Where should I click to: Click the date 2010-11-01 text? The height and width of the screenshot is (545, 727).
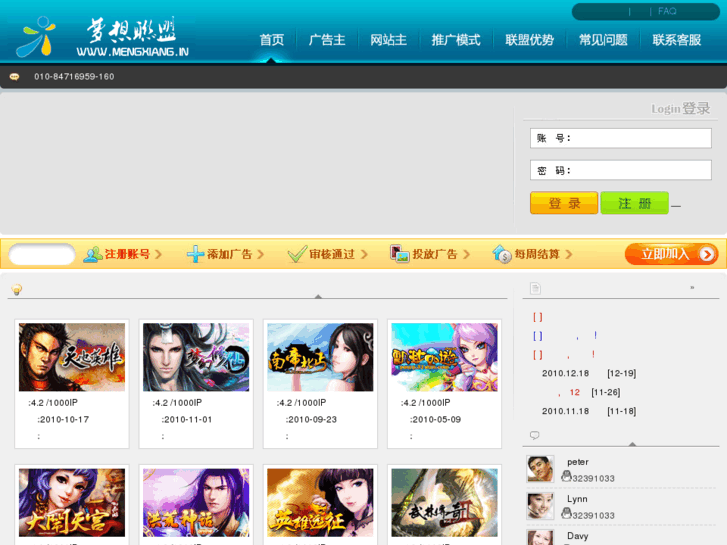coord(188,419)
